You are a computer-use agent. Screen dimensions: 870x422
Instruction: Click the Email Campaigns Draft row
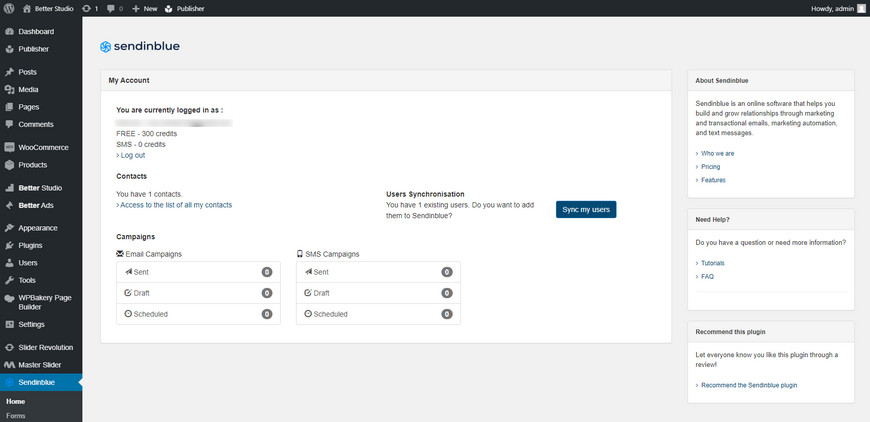coord(198,293)
